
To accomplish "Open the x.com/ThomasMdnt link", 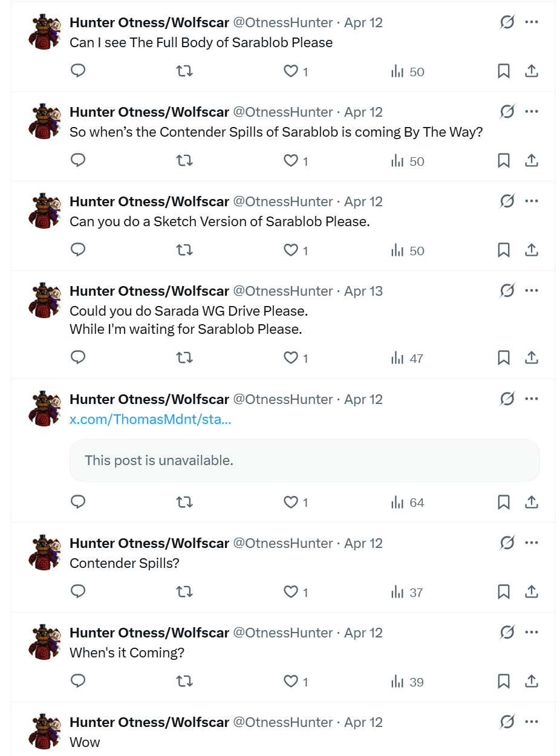I will [151, 419].
